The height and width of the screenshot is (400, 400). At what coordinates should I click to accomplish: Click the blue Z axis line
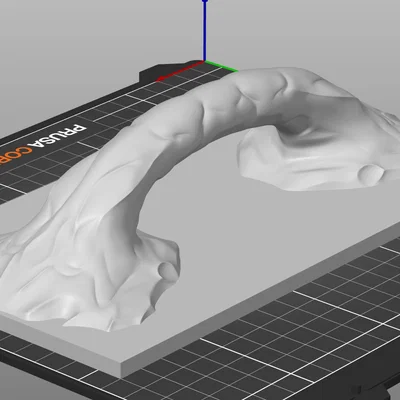click(x=205, y=31)
